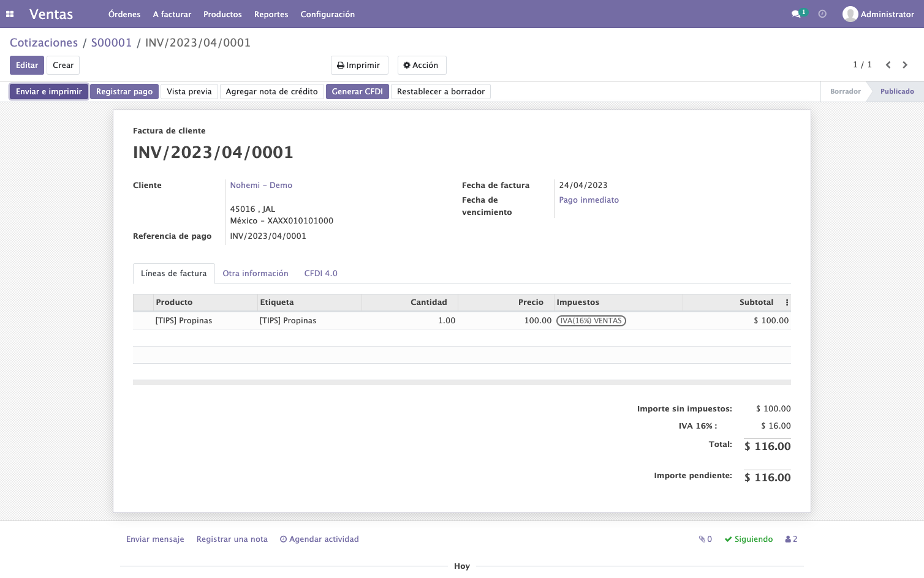924x578 pixels.
Task: Click Restablecer a borrador button
Action: (441, 92)
